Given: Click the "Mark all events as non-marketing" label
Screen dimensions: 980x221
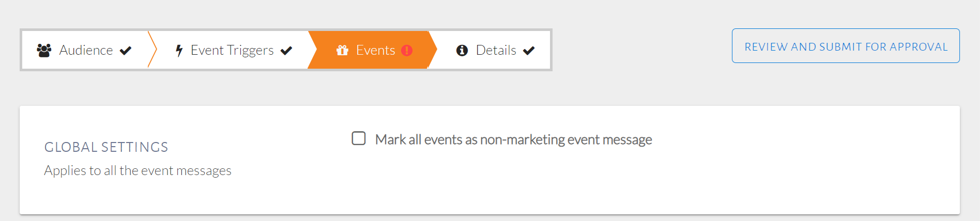Looking at the screenshot, I should [x=513, y=139].
